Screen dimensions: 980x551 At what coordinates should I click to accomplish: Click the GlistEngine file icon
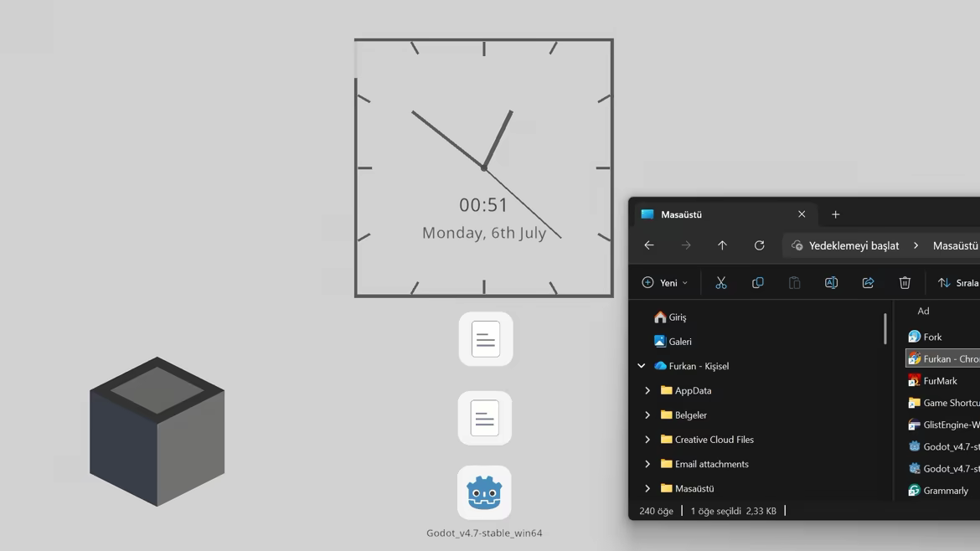coord(915,425)
